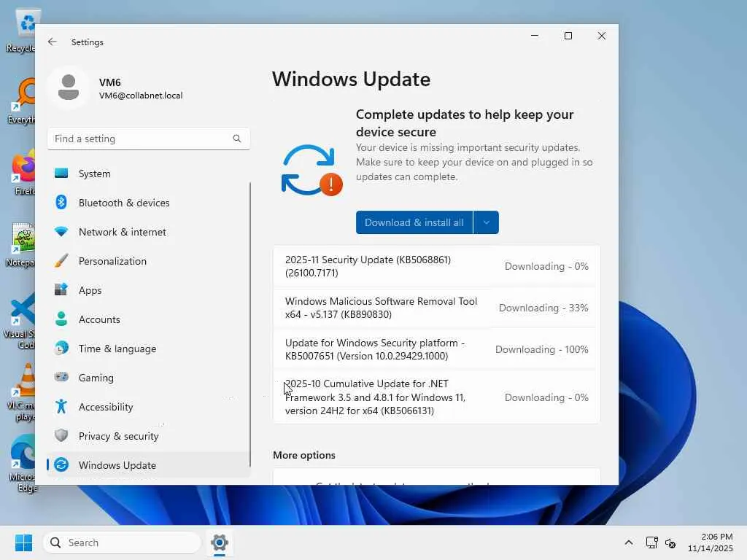Click the 2025-11 Security Update (KB5068861) row
This screenshot has height=560, width=747.
pyautogui.click(x=436, y=266)
